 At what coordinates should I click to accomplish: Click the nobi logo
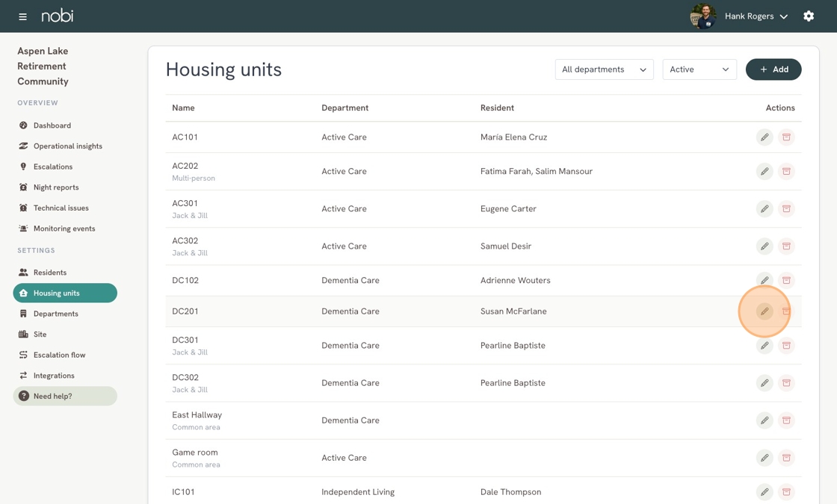58,16
